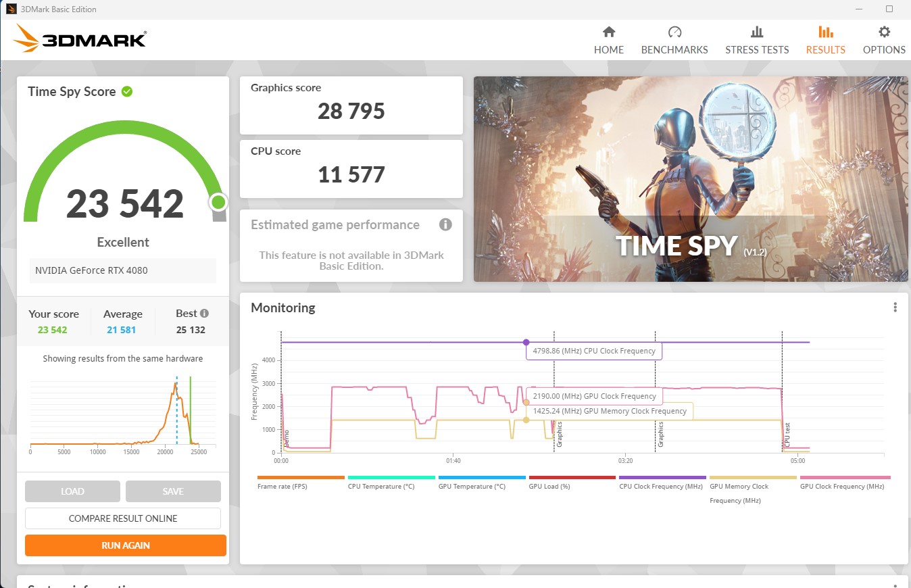Open the Stress Tests bar chart icon

(757, 32)
